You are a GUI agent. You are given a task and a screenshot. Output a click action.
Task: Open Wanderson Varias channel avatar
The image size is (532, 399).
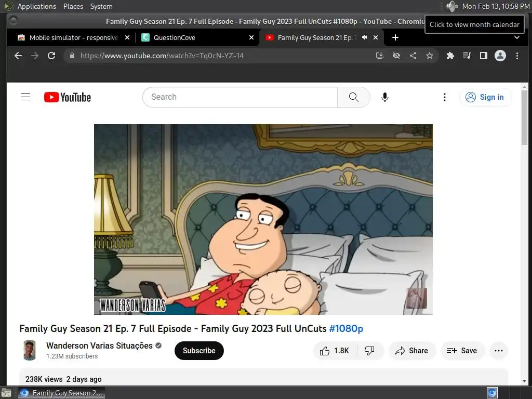pyautogui.click(x=30, y=350)
